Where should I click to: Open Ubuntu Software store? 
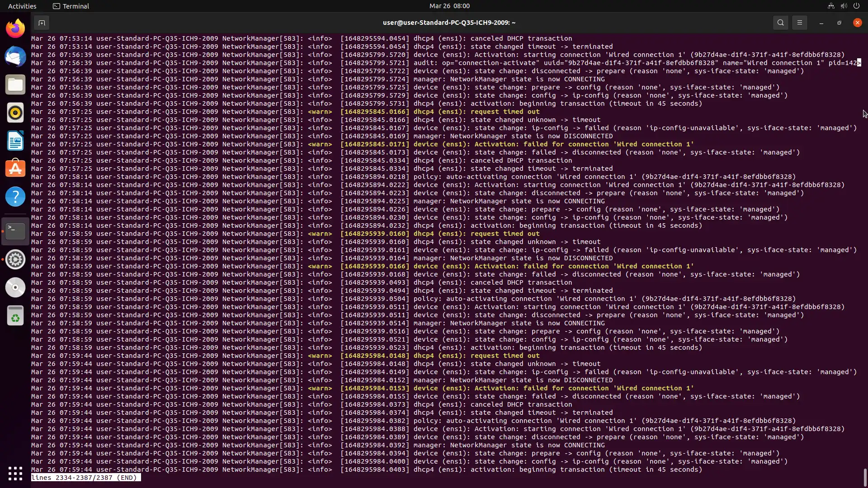(15, 169)
